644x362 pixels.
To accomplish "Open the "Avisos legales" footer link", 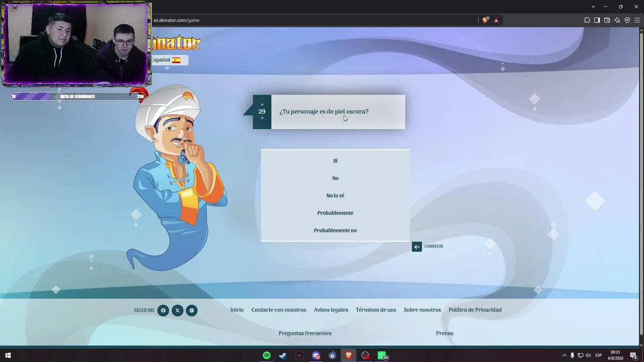I will [x=331, y=310].
